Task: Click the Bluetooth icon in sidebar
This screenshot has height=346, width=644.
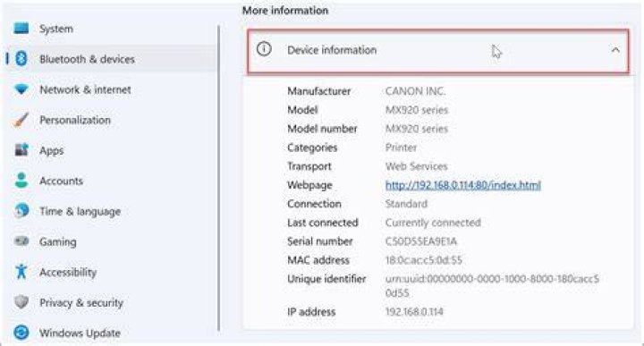Action: (x=21, y=59)
